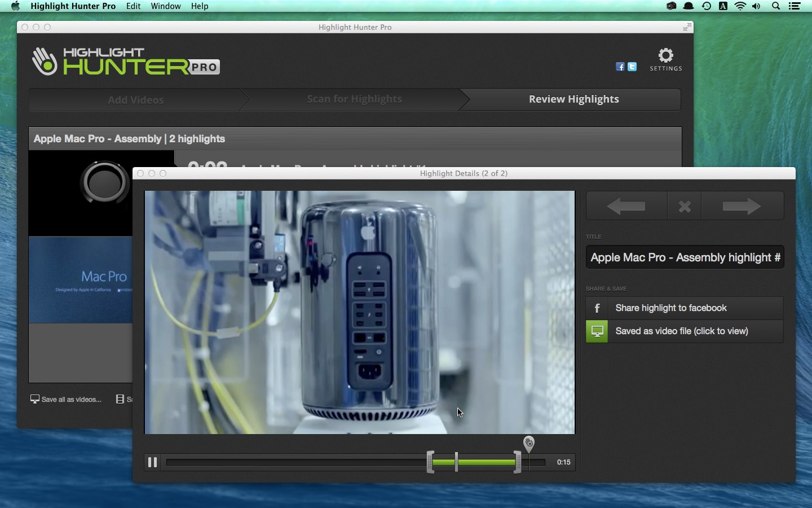Screen dimensions: 812x508
Task: Click the monitor icon beside Save all as videos
Action: click(x=35, y=399)
